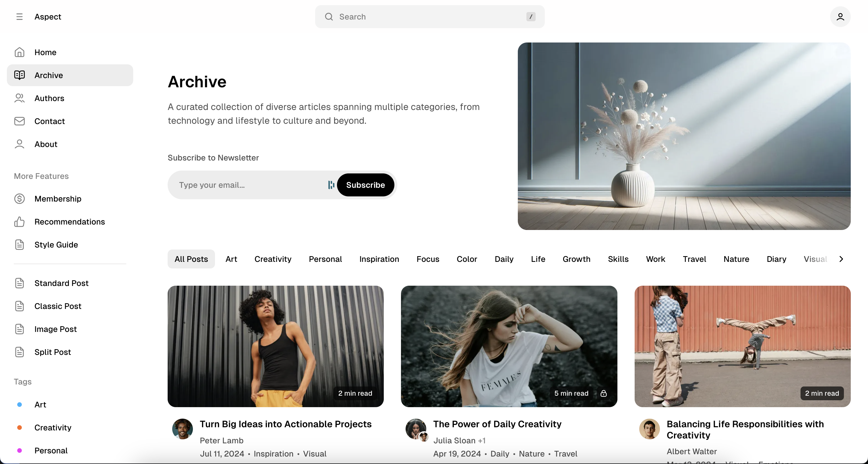
Task: Switch to the Diary filter tab
Action: point(776,259)
